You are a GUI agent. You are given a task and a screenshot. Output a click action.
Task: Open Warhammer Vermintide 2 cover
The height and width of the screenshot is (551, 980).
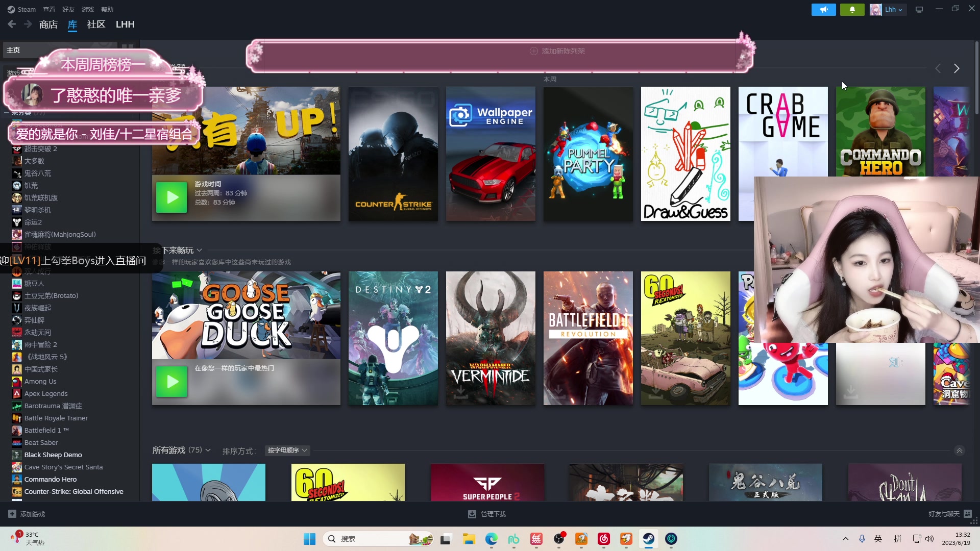[x=491, y=338]
